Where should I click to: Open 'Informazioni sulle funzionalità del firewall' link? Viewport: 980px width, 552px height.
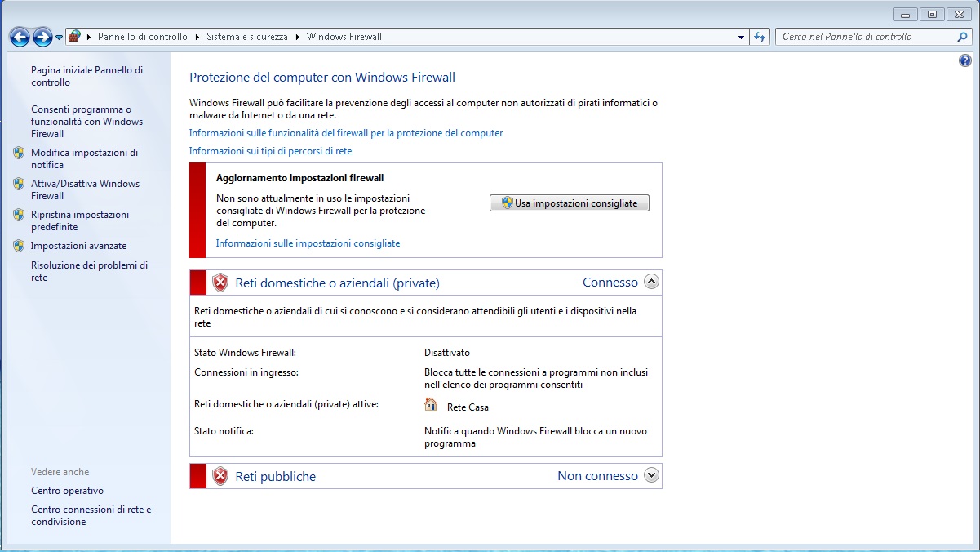[x=346, y=133]
